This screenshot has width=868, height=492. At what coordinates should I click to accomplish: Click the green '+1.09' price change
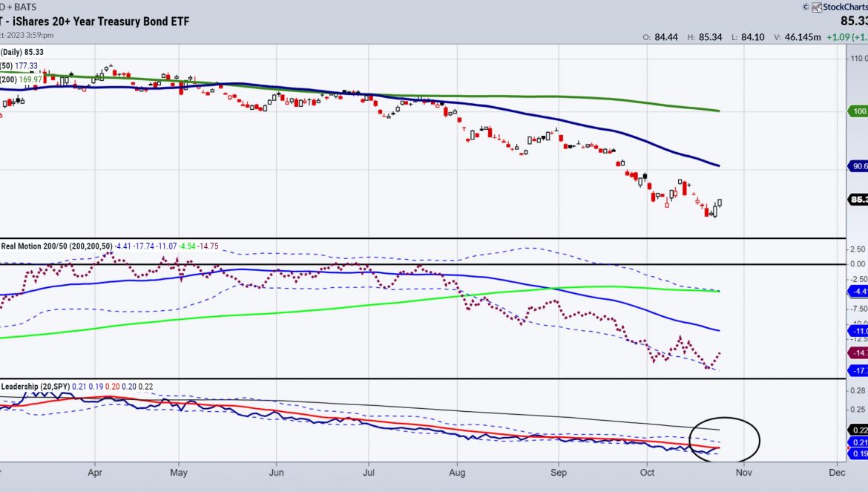tap(838, 38)
